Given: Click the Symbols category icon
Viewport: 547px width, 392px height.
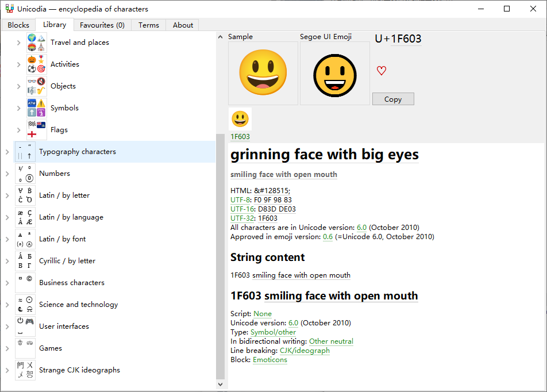Looking at the screenshot, I should coord(37,108).
